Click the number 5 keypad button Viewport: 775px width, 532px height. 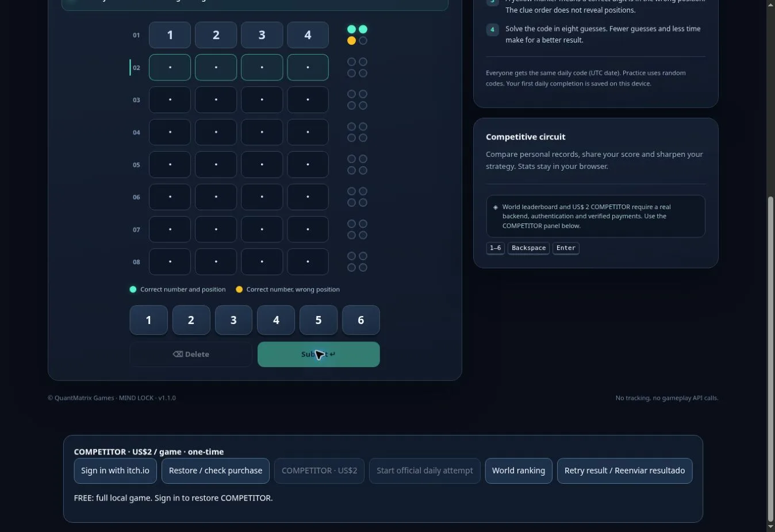[319, 320]
